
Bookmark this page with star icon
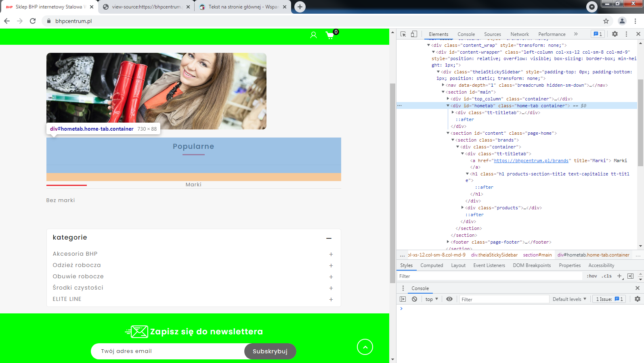click(x=606, y=21)
